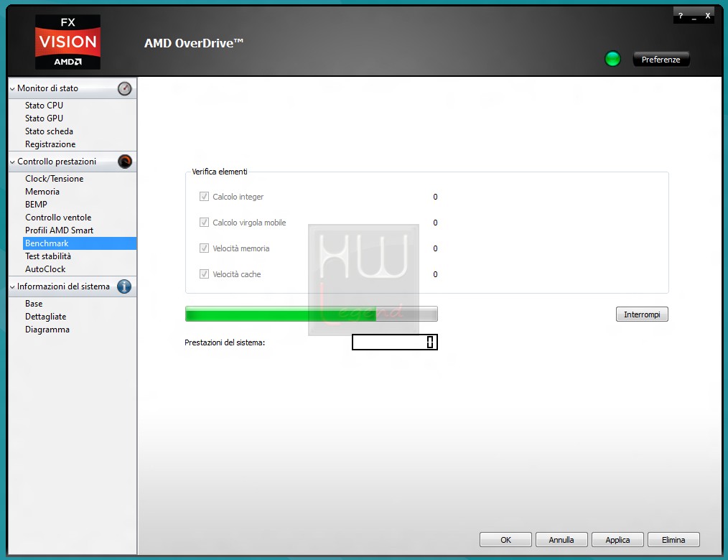Screen dimensions: 728x560
Task: Open AutoClock page
Action: click(45, 269)
